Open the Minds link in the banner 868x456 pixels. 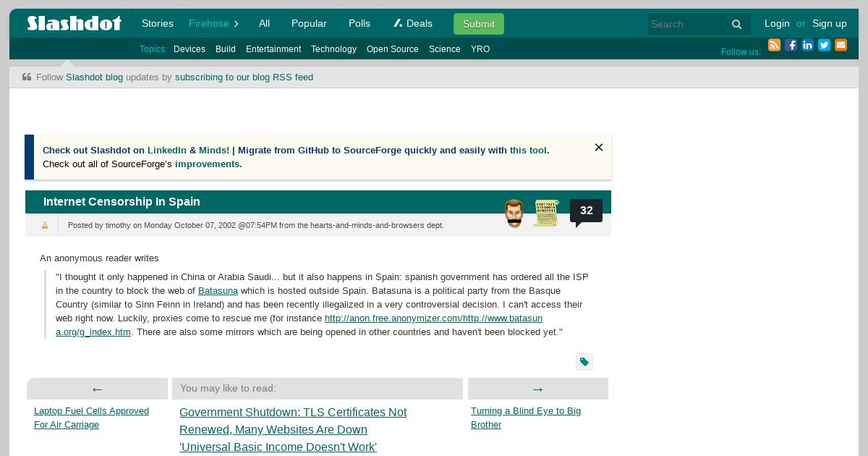[x=213, y=151]
